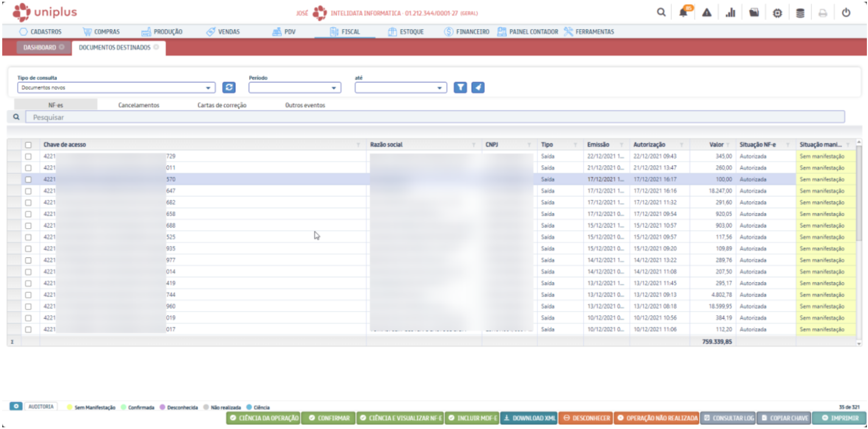Viewport: 868px width, 429px height.
Task: Click the power logout icon
Action: click(x=846, y=13)
